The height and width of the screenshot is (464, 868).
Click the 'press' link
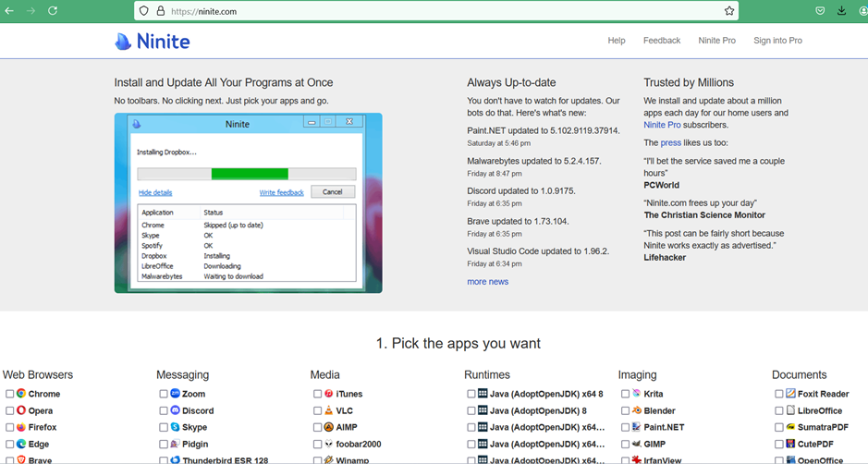pyautogui.click(x=671, y=143)
